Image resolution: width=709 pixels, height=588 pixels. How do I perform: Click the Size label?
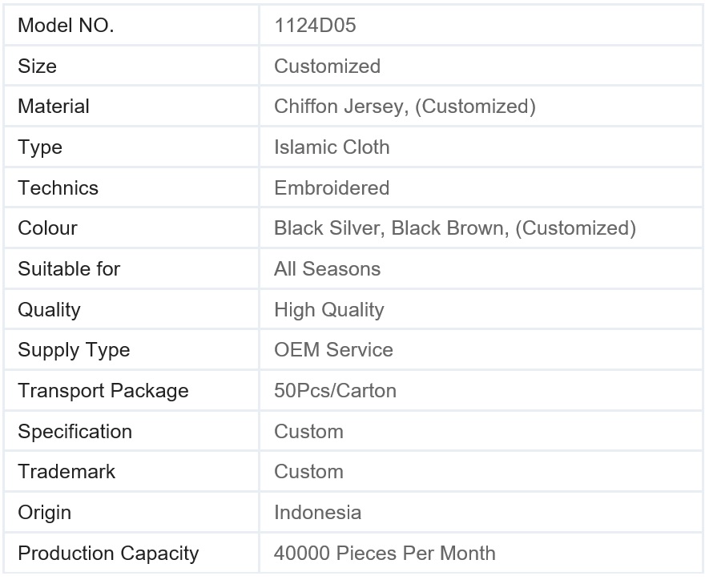click(x=38, y=66)
